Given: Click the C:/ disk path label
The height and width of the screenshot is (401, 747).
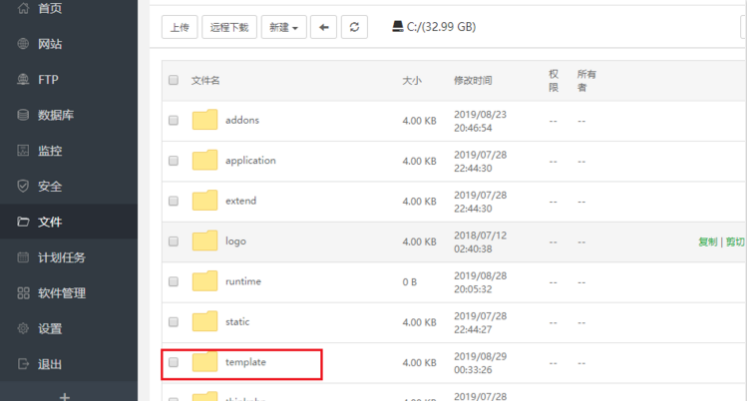Looking at the screenshot, I should coord(433,27).
